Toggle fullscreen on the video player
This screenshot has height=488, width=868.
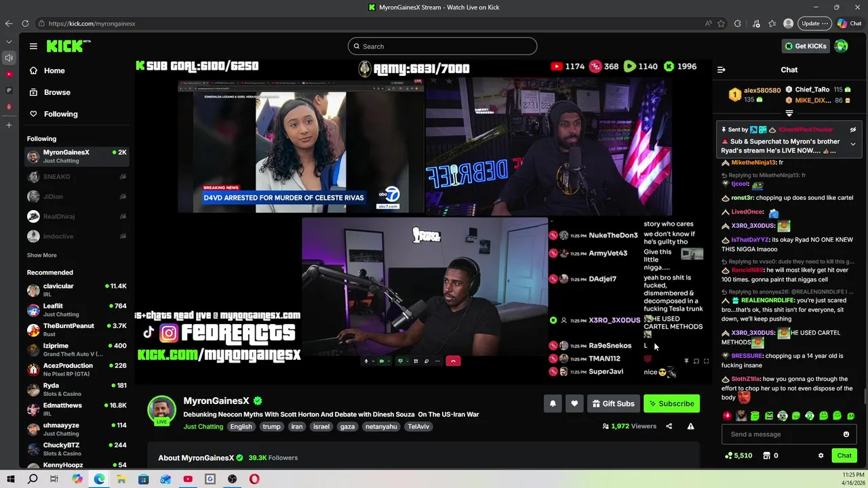pos(706,361)
